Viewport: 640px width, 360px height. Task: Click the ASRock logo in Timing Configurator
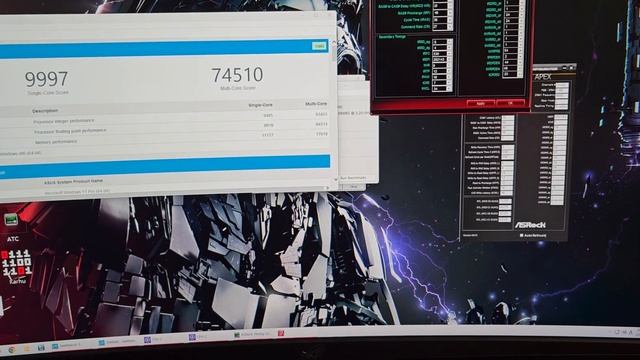click(530, 225)
